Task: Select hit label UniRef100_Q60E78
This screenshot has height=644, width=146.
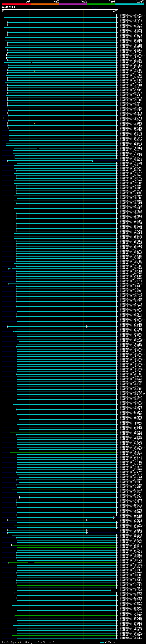Action: (131, 113)
